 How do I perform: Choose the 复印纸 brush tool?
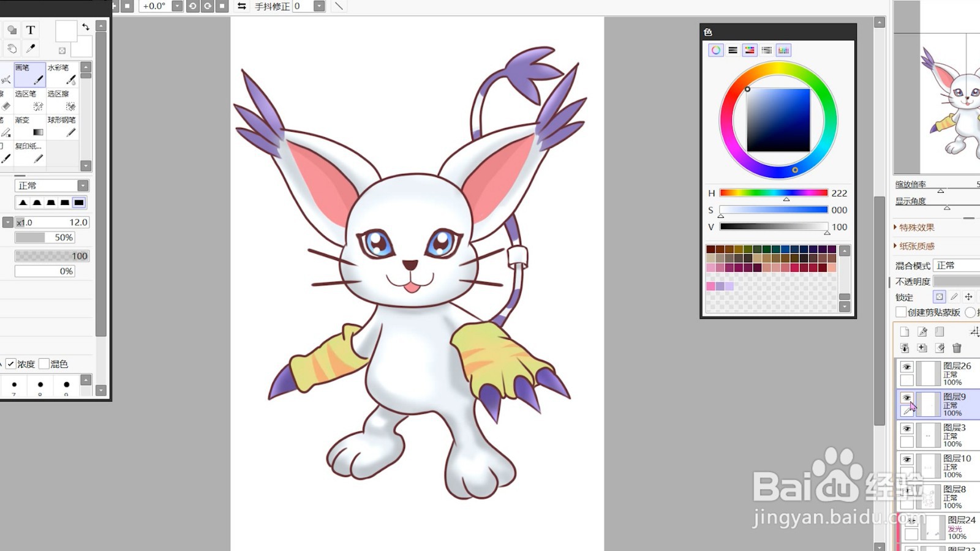coord(30,153)
